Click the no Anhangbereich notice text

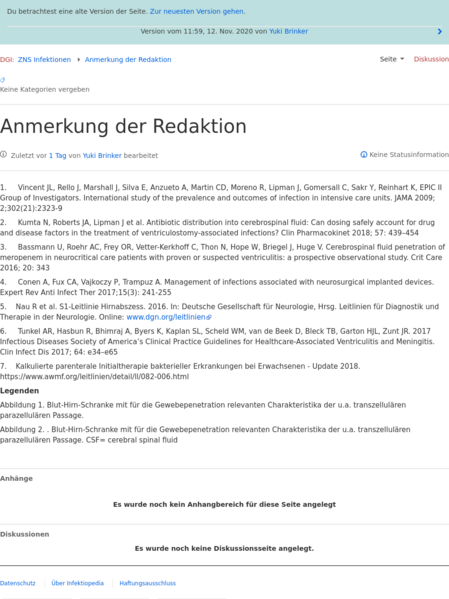[x=224, y=504]
